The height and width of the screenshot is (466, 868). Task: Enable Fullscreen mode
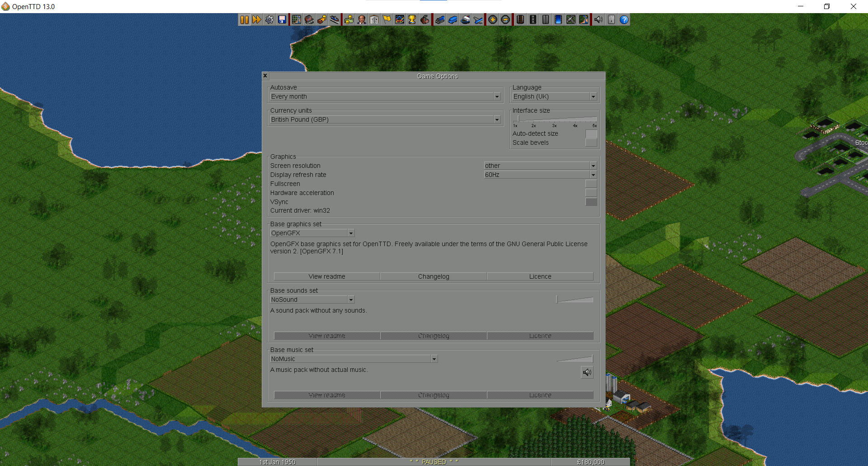pyautogui.click(x=591, y=184)
